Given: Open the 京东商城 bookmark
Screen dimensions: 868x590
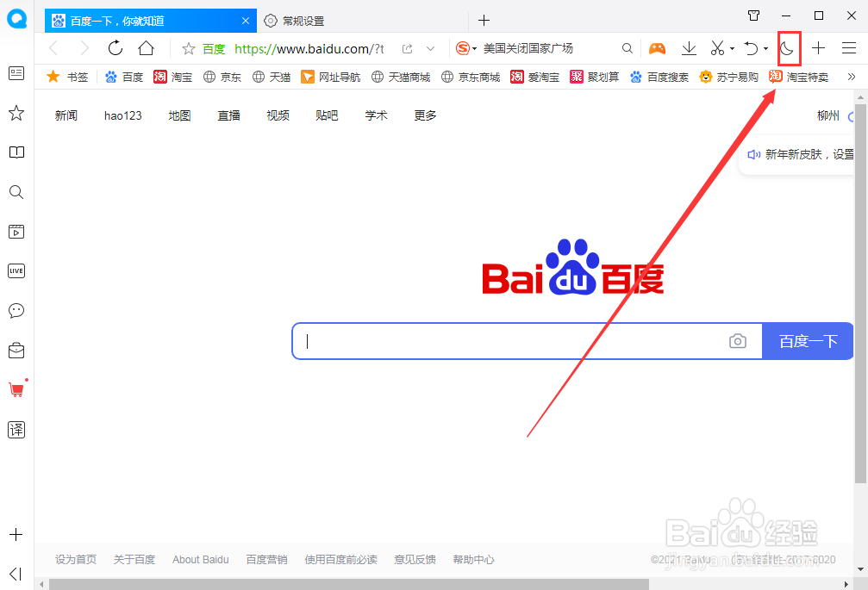Looking at the screenshot, I should coord(471,77).
